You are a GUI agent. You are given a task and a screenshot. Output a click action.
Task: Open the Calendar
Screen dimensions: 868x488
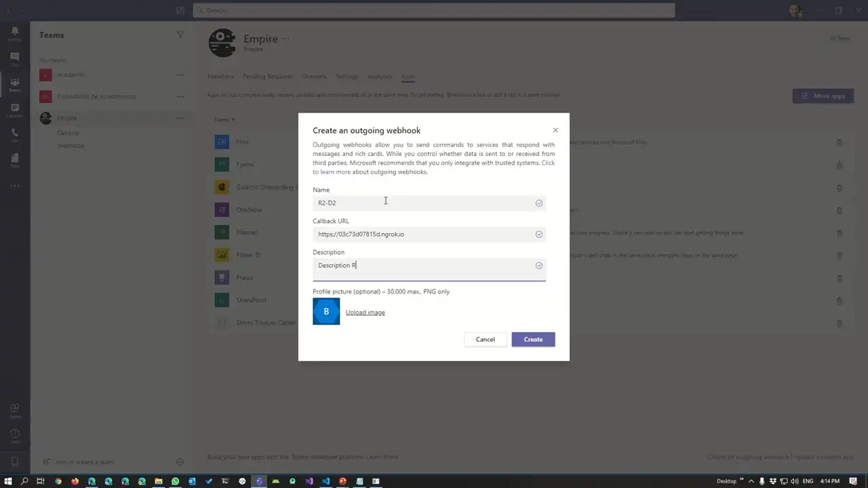click(14, 107)
